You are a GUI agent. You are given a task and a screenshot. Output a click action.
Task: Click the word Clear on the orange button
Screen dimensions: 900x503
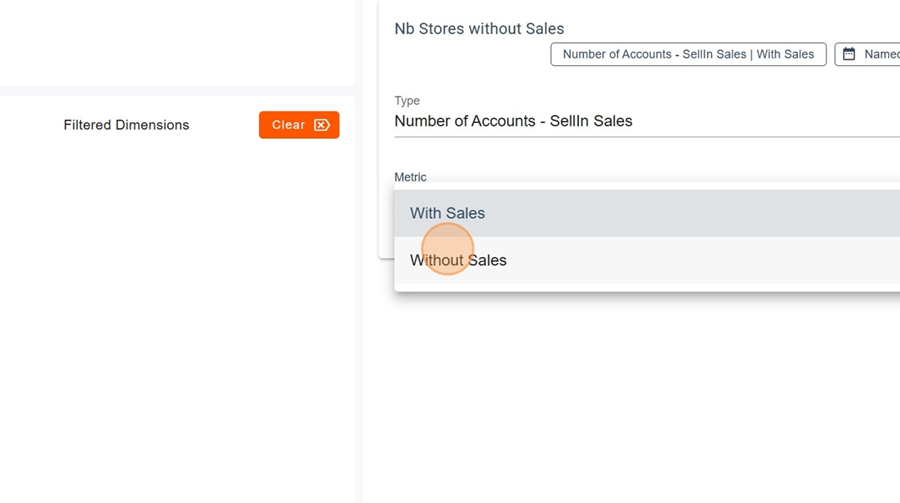(x=288, y=125)
